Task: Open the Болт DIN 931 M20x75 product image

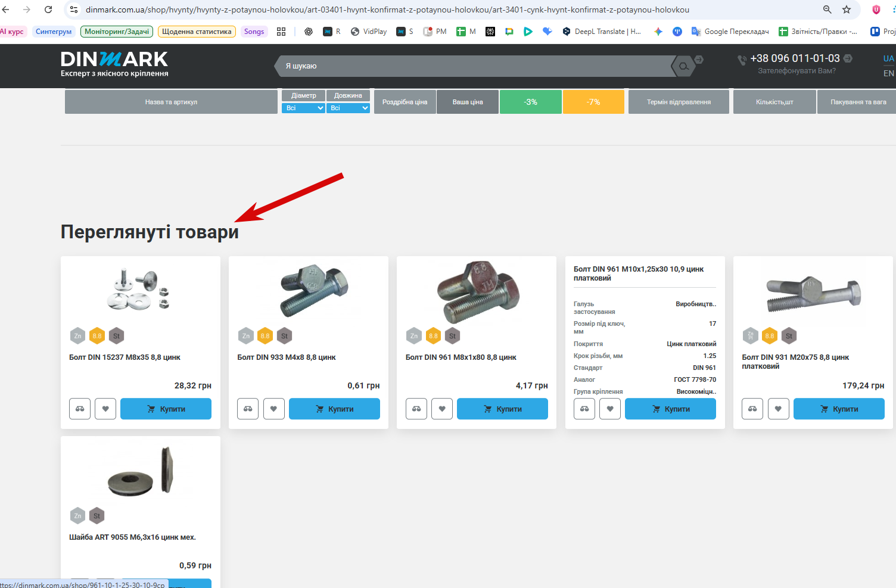Action: click(813, 293)
